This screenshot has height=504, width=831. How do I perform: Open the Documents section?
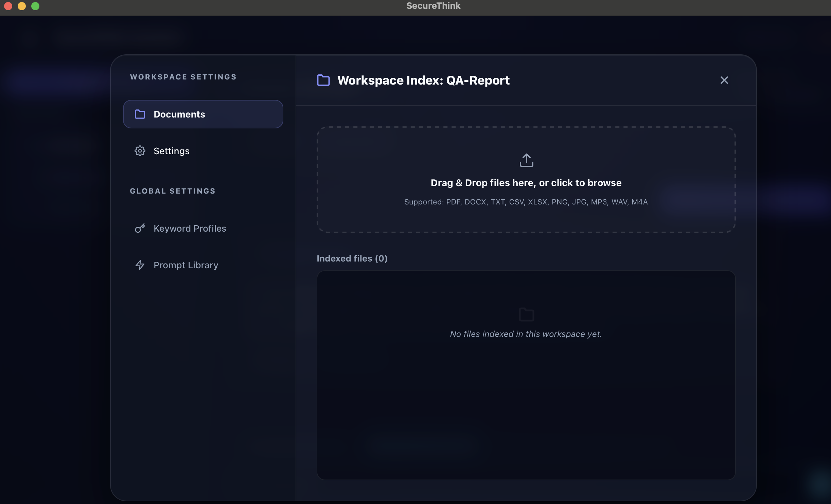[x=203, y=114]
